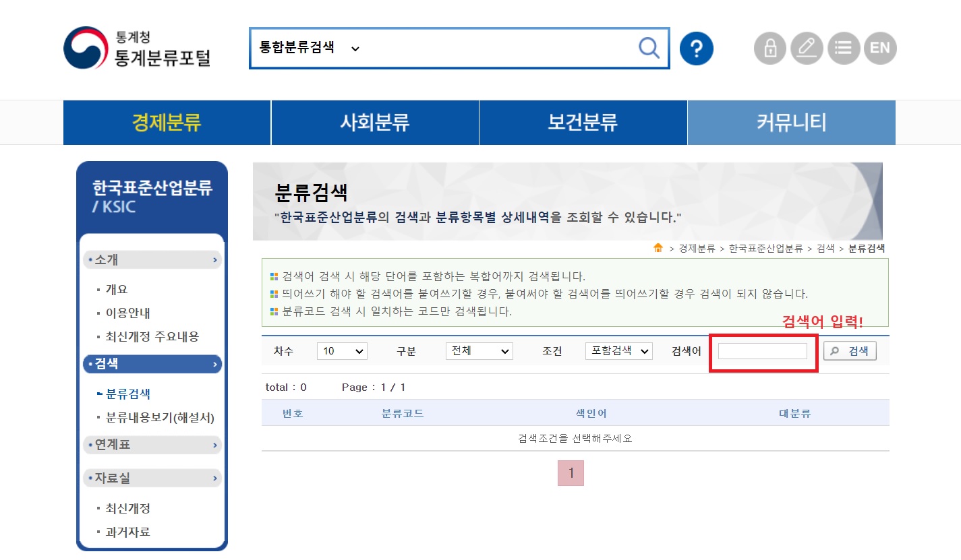Open the 구분 dropdown showing 전체
This screenshot has height=560, width=961.
click(x=479, y=351)
